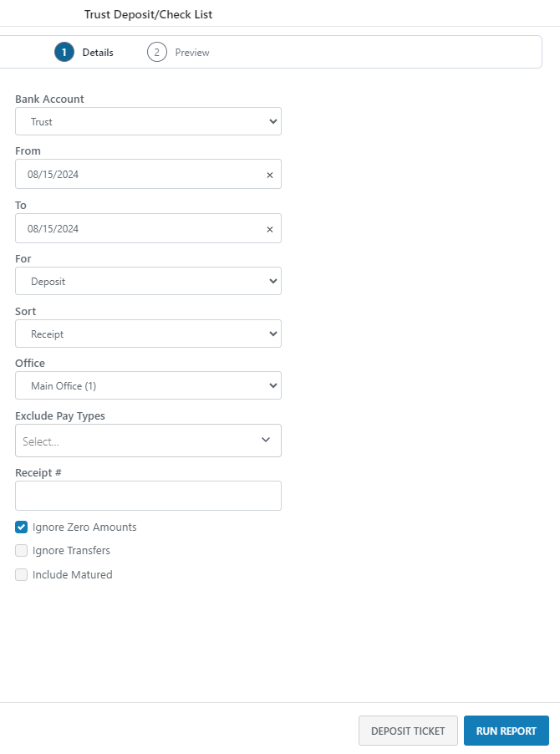Click step 2 circle icon for Preview
This screenshot has height=754, width=560.
pyautogui.click(x=156, y=52)
